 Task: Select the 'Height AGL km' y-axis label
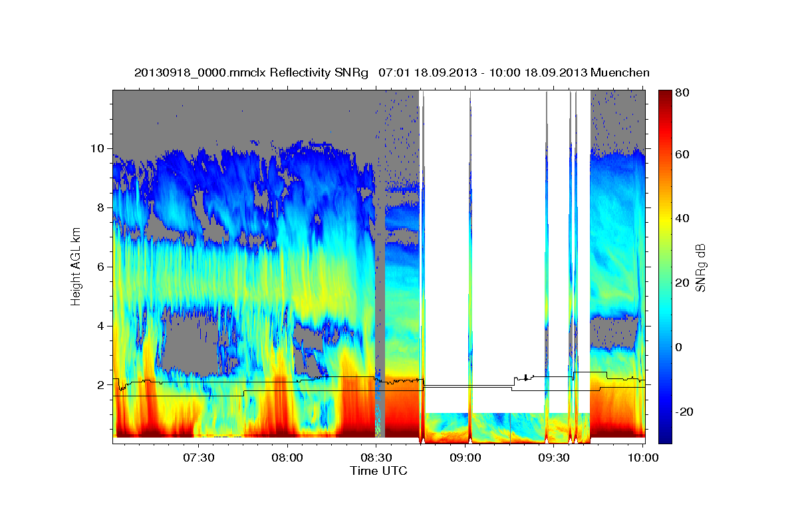pos(76,267)
